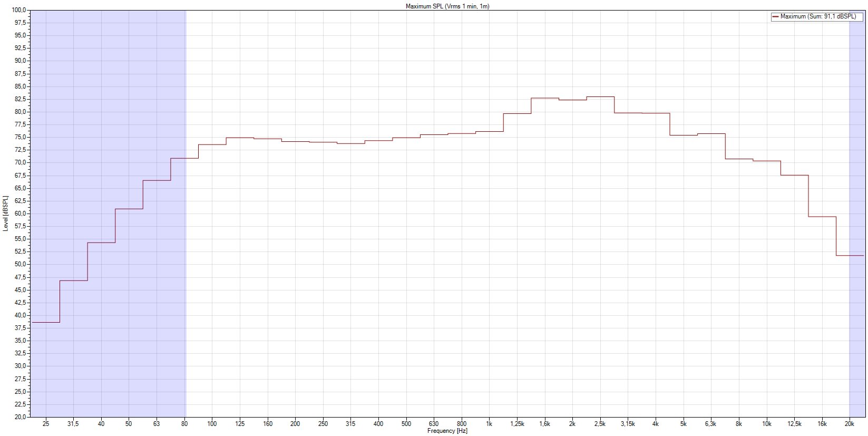Click the 100,0 level tick label
Image resolution: width=868 pixels, height=436 pixels.
pos(20,10)
